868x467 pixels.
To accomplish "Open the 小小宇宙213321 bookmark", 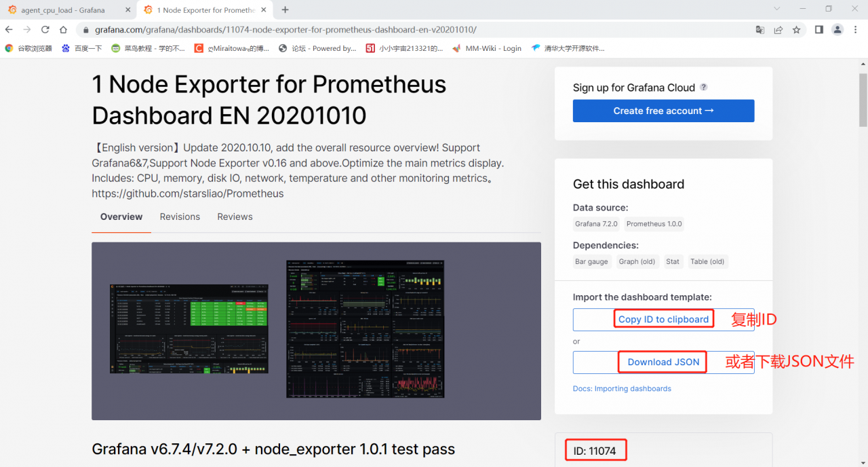I will click(404, 48).
